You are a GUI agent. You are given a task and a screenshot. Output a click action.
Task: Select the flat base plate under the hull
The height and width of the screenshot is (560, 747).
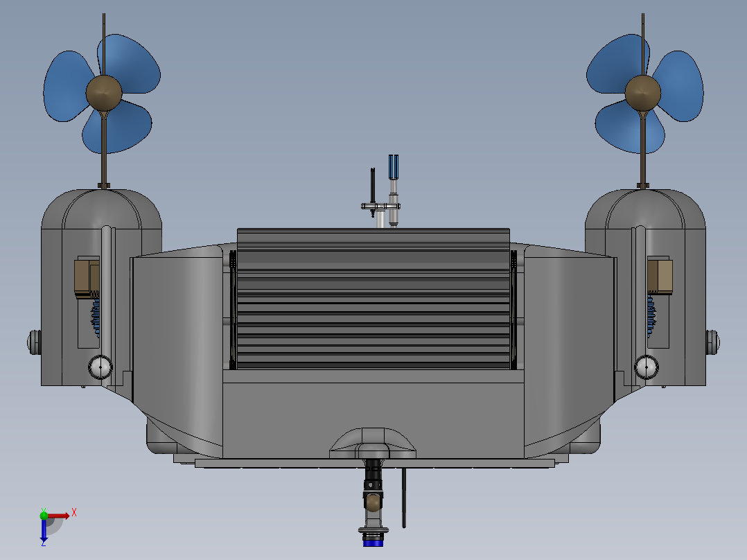point(374,463)
